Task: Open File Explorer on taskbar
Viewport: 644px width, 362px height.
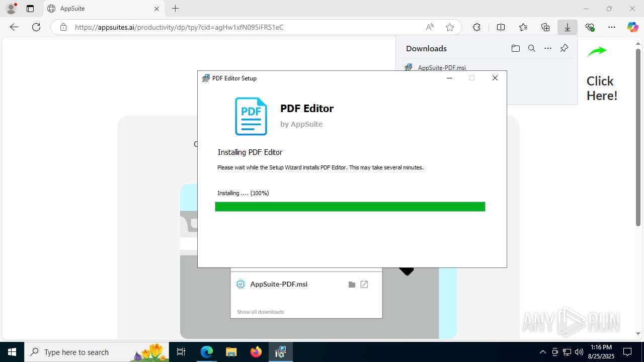Action: pos(231,352)
